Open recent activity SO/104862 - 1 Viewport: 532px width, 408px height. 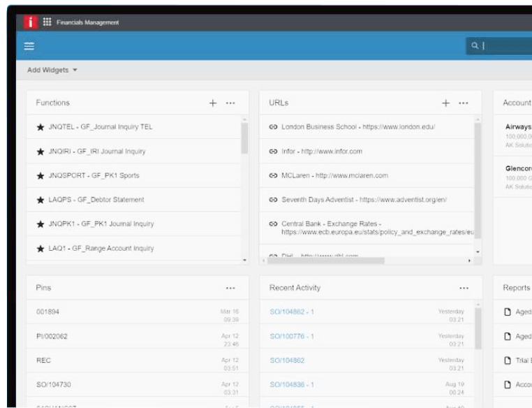pos(292,312)
